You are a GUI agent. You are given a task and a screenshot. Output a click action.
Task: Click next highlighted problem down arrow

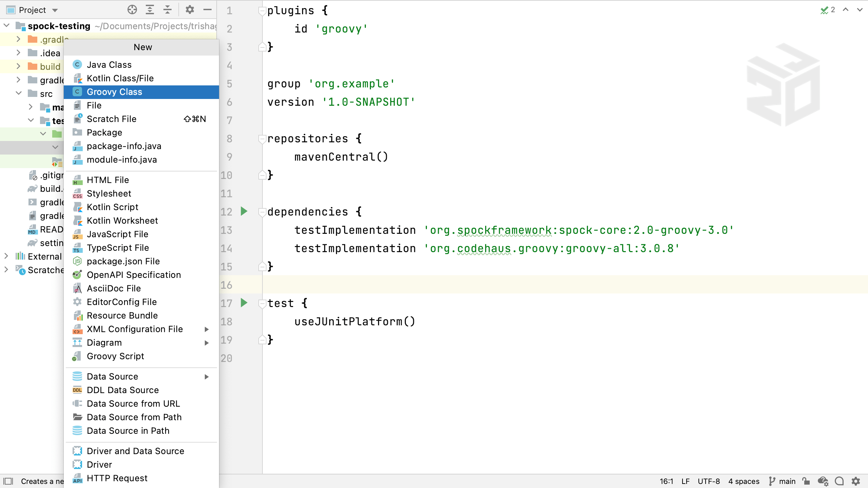[860, 10]
